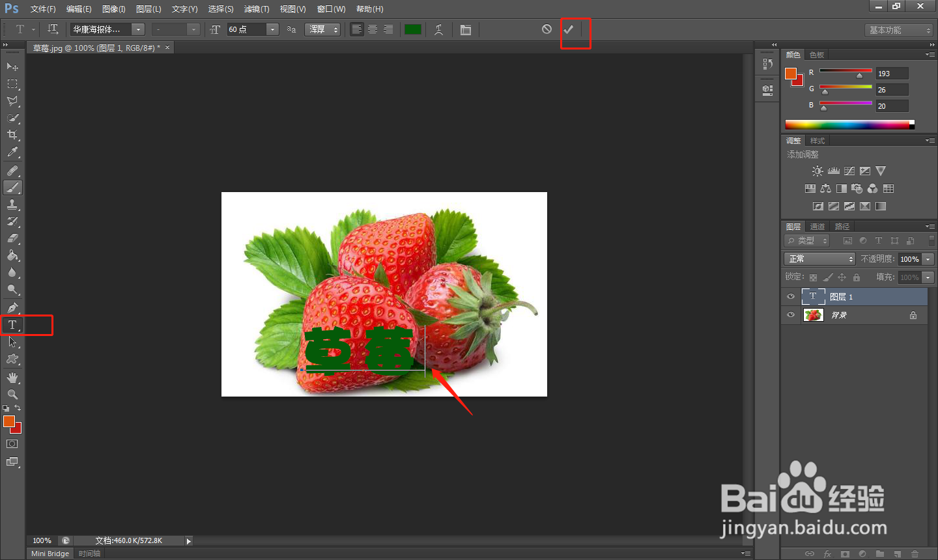
Task: Select the Custom Shape tool
Action: 12,359
